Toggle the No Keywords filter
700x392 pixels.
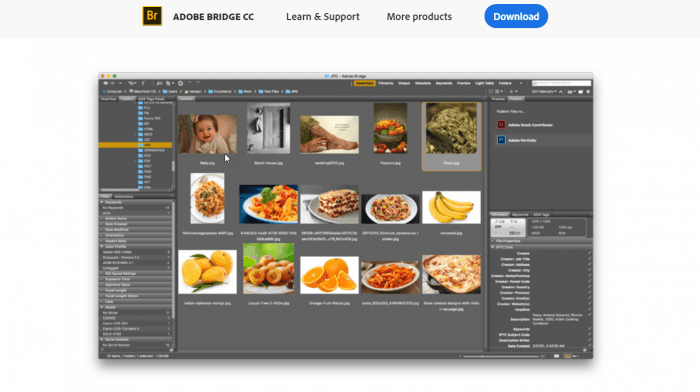coord(135,208)
